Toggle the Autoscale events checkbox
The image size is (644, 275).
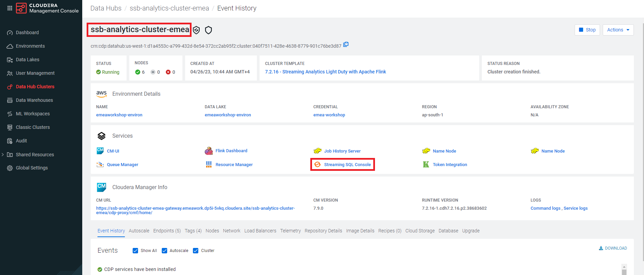pos(164,251)
